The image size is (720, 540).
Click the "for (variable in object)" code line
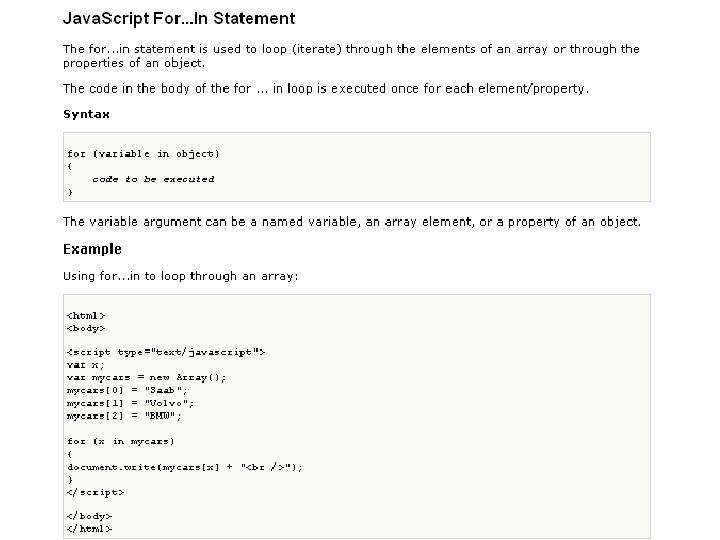tap(143, 153)
